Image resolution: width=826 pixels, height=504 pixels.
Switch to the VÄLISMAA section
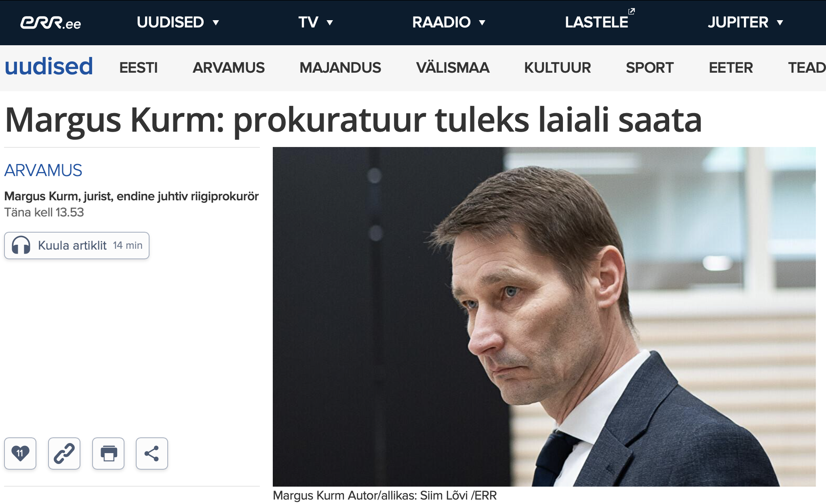pos(453,67)
